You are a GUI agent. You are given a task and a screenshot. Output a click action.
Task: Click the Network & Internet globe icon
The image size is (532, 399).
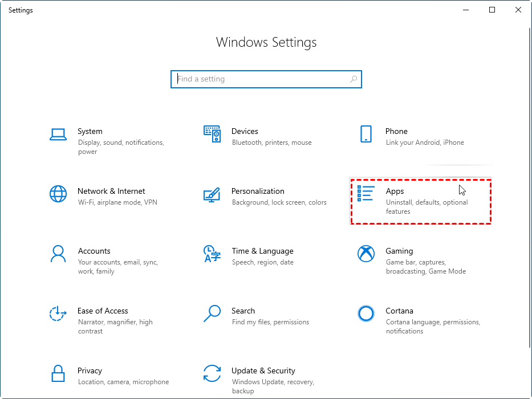[x=58, y=194]
